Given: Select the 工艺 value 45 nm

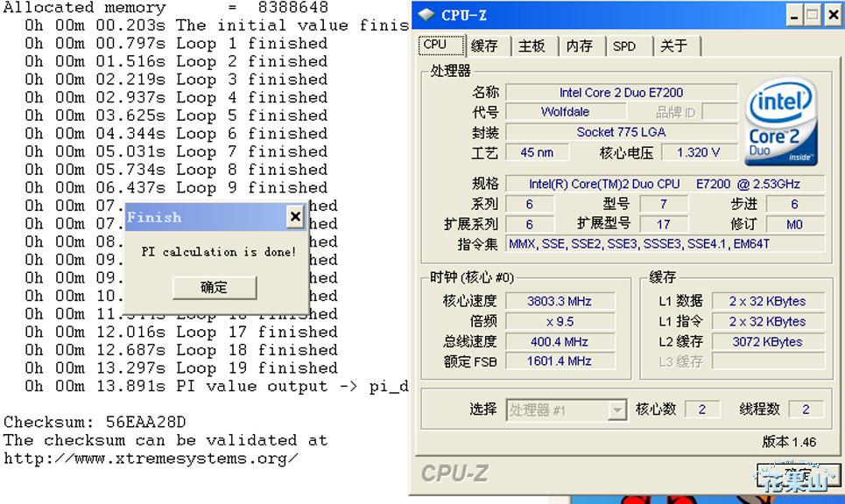Looking at the screenshot, I should pyautogui.click(x=537, y=152).
